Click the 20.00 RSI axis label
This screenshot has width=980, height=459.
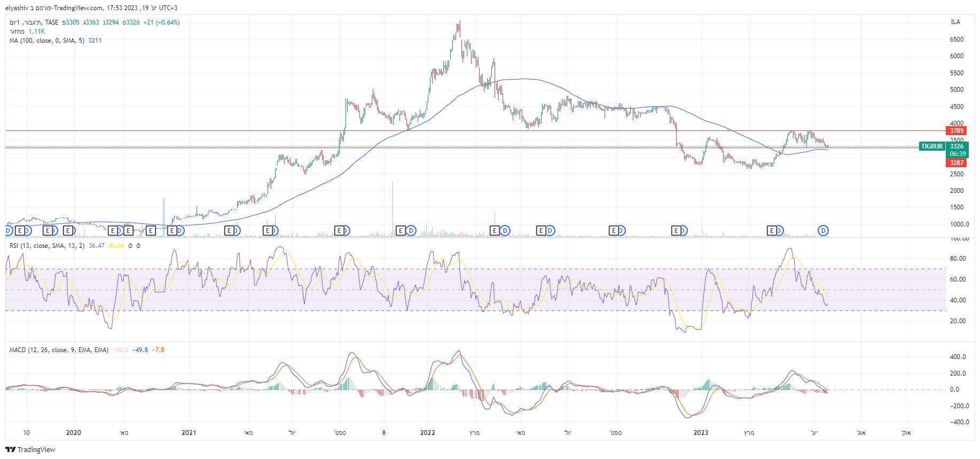pyautogui.click(x=958, y=321)
